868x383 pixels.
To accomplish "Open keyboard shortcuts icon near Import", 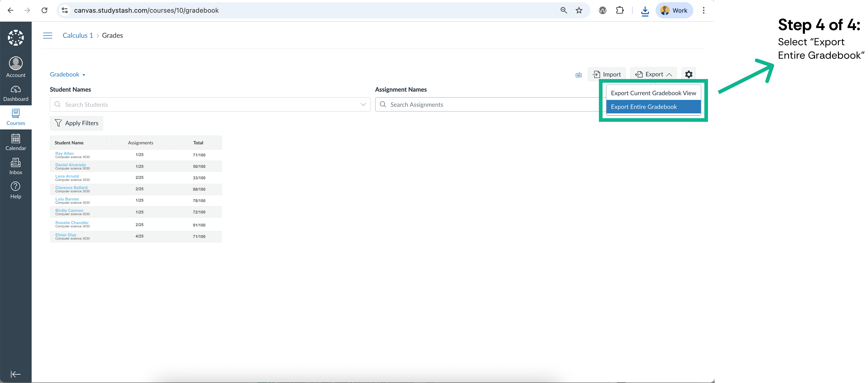I will click(579, 75).
